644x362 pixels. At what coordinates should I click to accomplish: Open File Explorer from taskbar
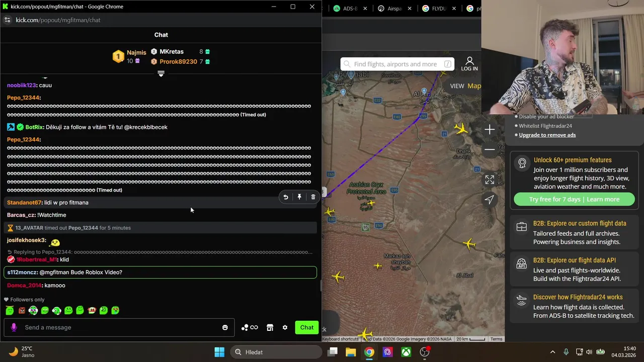pos(351,352)
